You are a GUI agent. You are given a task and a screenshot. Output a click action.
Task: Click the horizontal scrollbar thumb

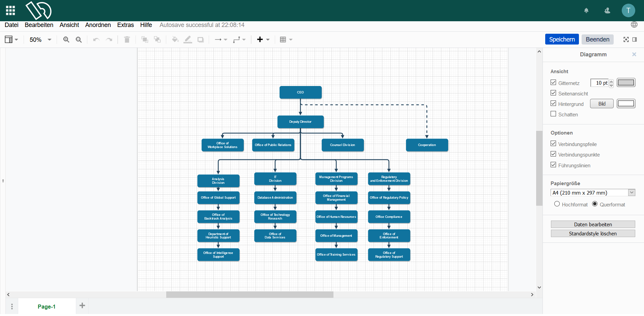250,294
